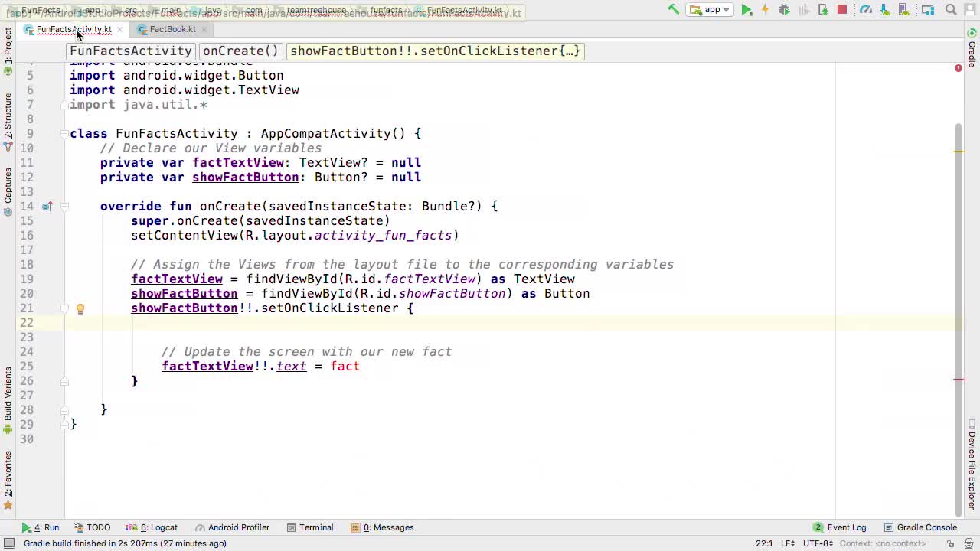Collapse the onCreate function fold marker

65,207
